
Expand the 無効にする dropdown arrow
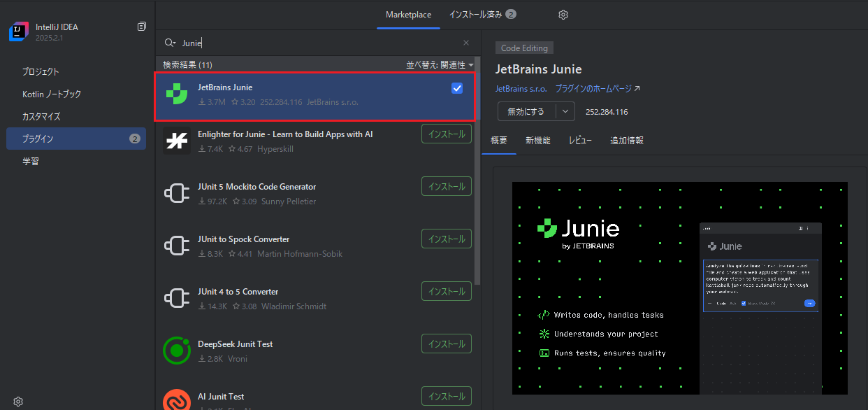pyautogui.click(x=565, y=111)
